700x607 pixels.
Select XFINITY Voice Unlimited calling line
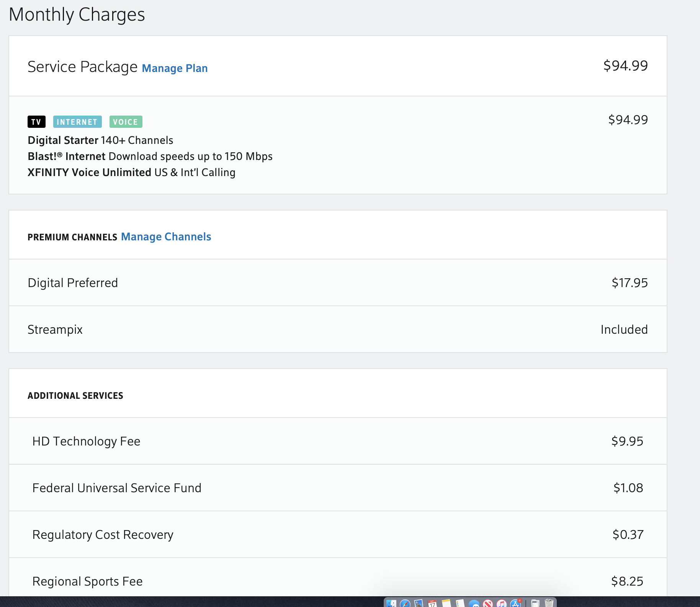(131, 172)
